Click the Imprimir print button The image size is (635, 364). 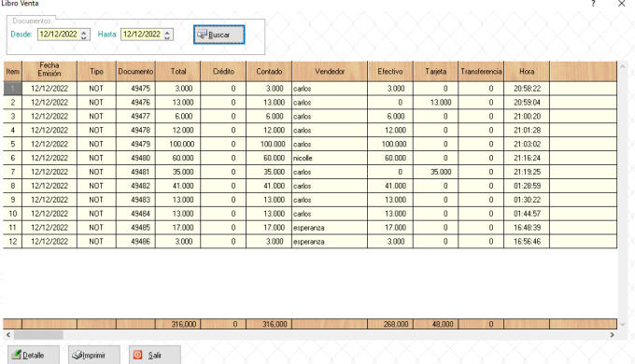point(94,355)
